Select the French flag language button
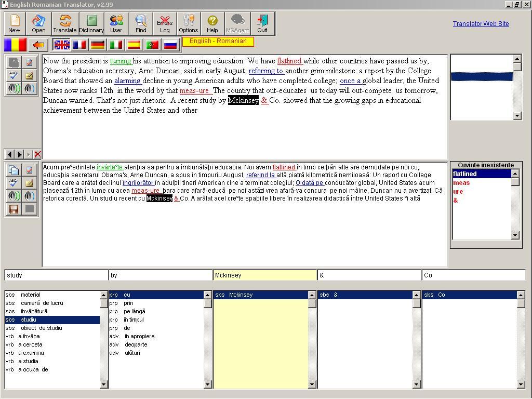532x399 pixels. [x=79, y=45]
